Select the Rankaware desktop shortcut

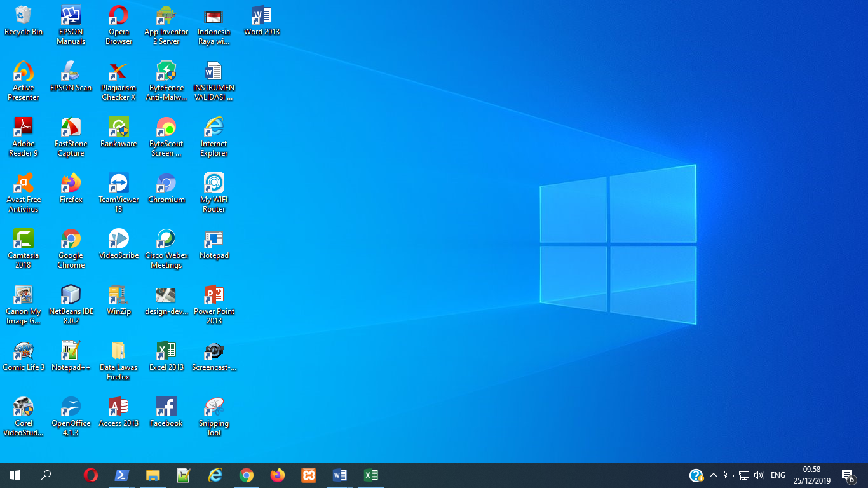[x=119, y=132]
